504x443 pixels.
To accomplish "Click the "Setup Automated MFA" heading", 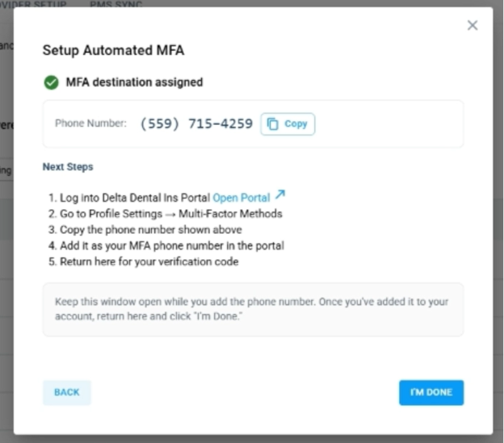I will tap(113, 50).
